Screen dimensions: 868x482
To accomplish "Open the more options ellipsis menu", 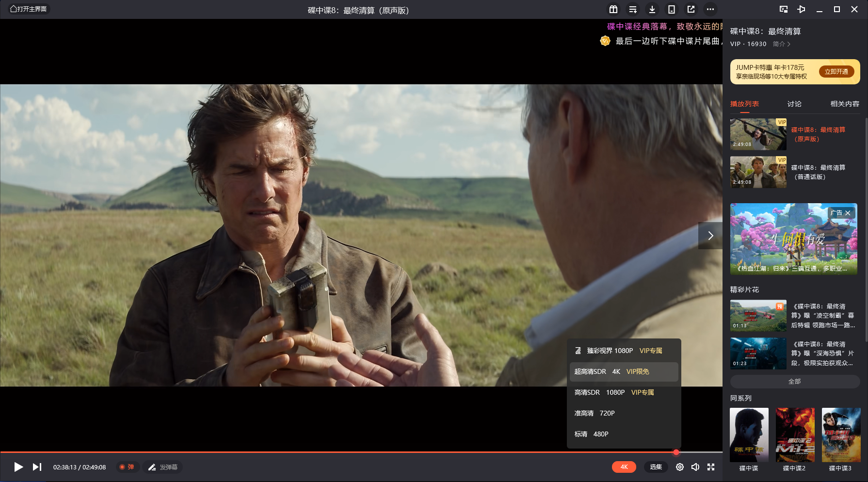I will [710, 9].
